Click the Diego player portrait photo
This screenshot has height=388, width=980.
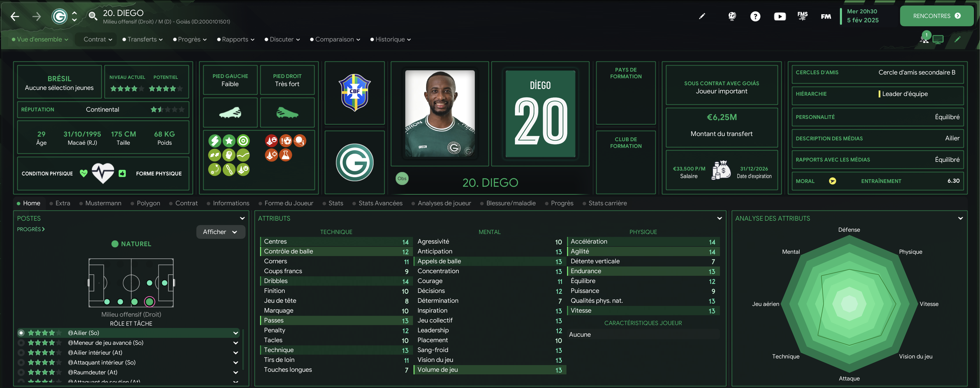coord(440,113)
